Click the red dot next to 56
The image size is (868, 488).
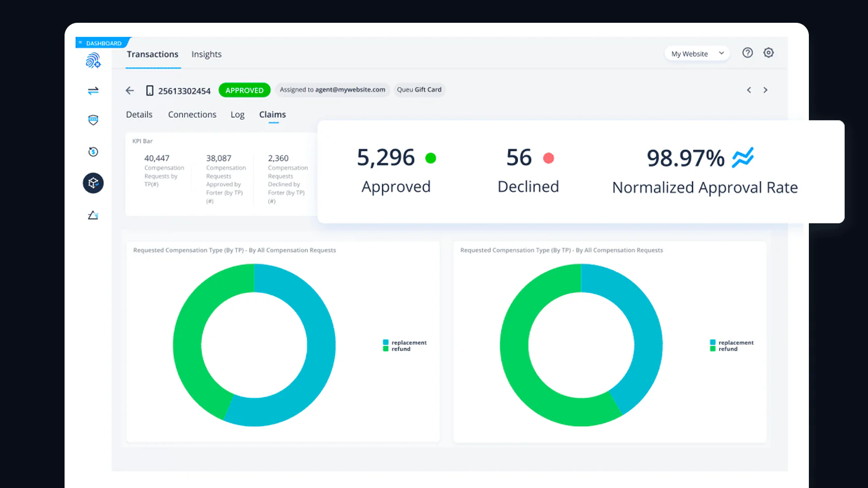[x=548, y=158]
